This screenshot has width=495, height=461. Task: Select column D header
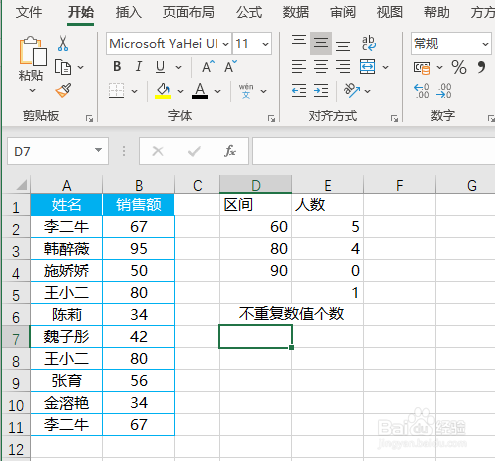point(256,185)
